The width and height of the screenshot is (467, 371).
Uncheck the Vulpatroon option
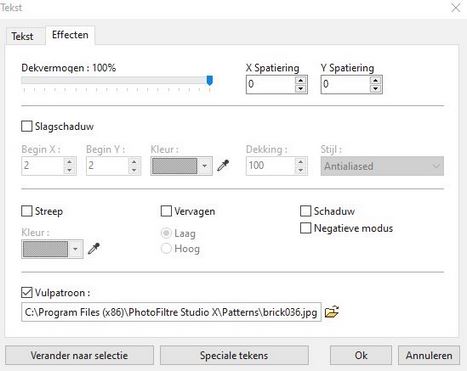[x=27, y=292]
